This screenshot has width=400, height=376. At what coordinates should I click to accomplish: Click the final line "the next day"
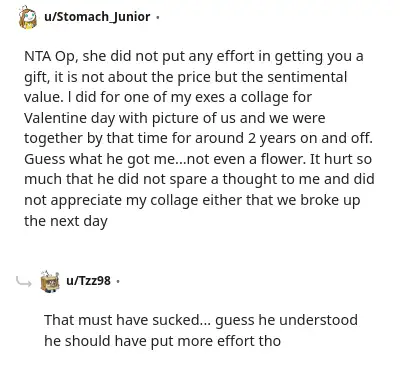pos(66,221)
